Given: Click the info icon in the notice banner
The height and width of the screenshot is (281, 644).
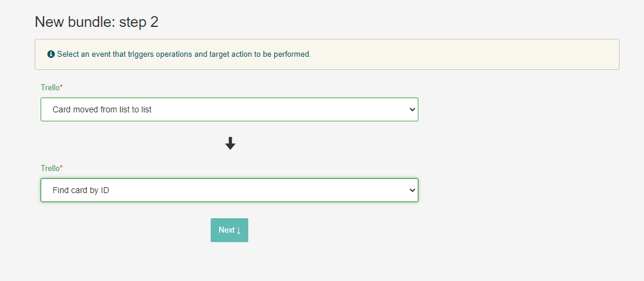Looking at the screenshot, I should click(51, 54).
